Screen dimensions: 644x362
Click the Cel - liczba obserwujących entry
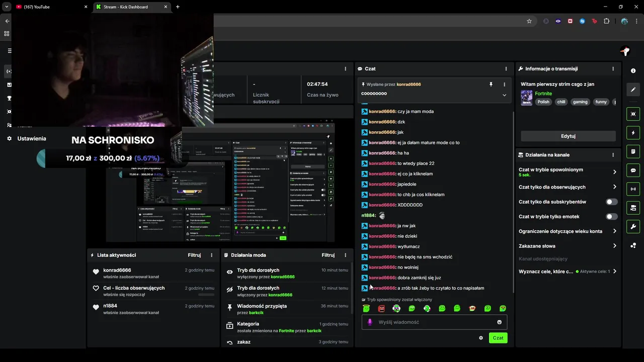point(152,291)
